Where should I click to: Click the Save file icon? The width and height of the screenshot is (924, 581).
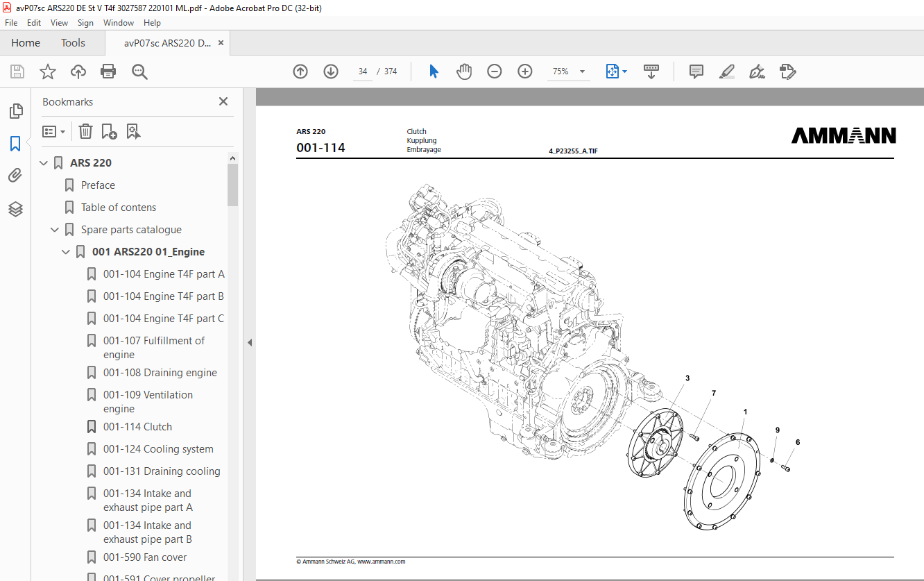(17, 71)
